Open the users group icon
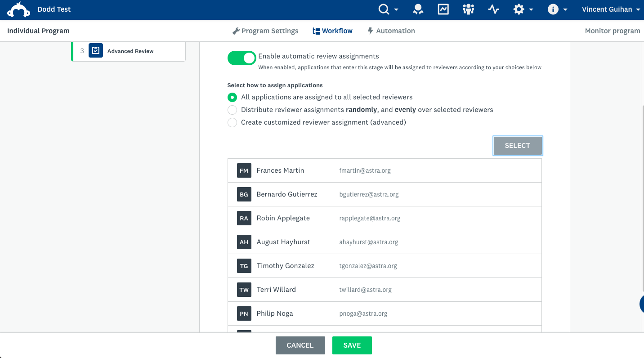Viewport: 644px width, 358px height. tap(469, 9)
